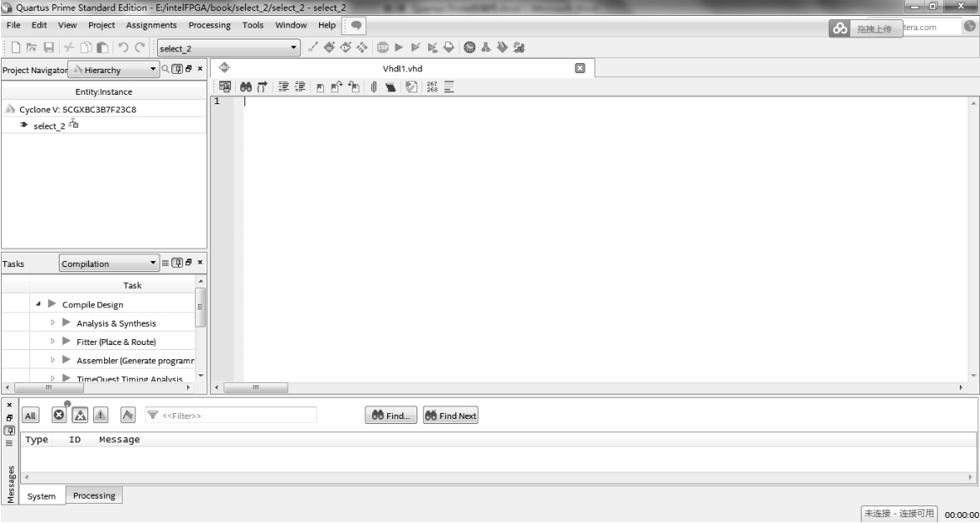Expand the Analysis & Synthesis task
The height and width of the screenshot is (523, 980).
pyautogui.click(x=53, y=322)
